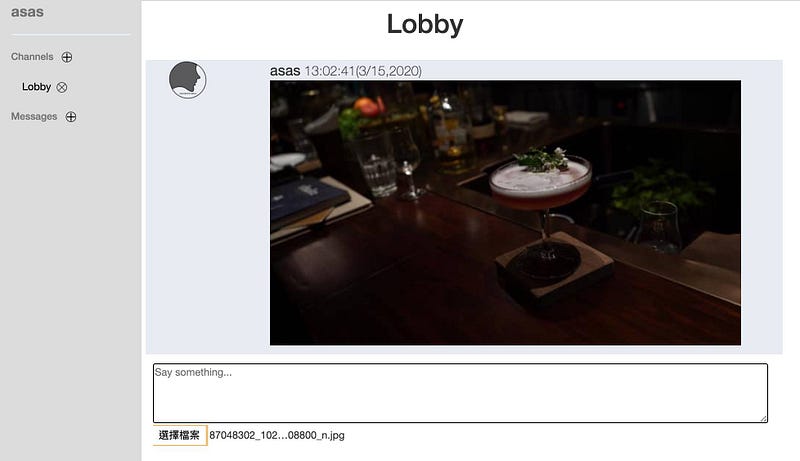Image resolution: width=800 pixels, height=461 pixels.
Task: Open the Lobby channel in the sidebar
Action: [36, 87]
